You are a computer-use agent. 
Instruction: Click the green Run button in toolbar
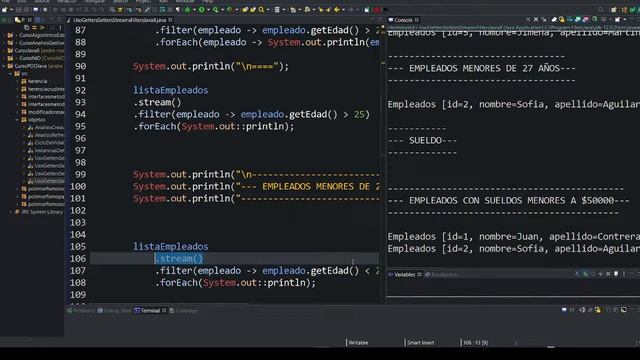click(201, 9)
